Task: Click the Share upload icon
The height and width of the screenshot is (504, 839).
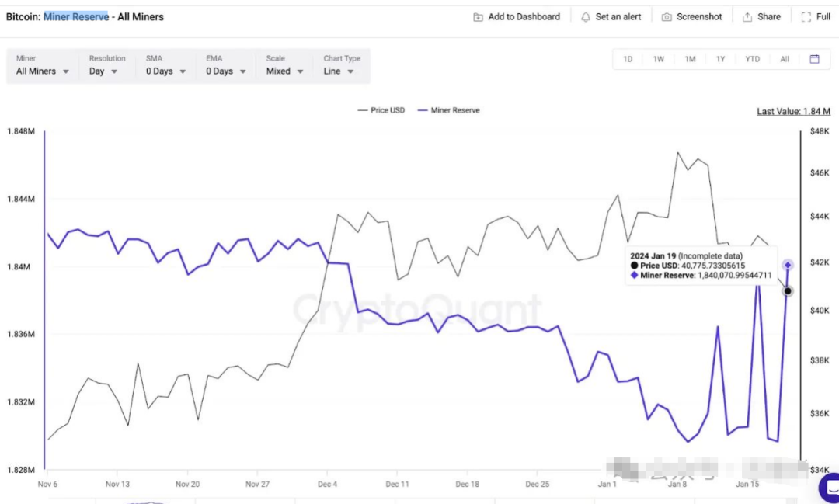Action: [x=747, y=17]
